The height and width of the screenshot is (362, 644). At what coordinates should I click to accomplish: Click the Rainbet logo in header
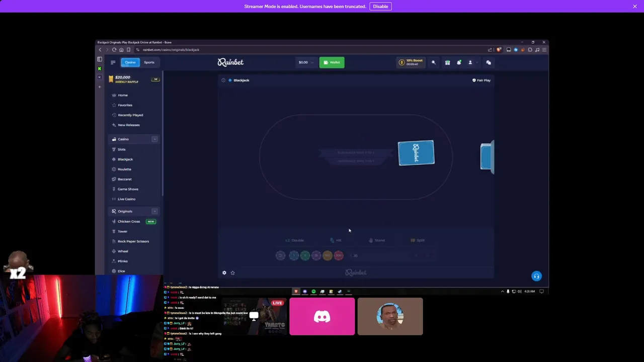pyautogui.click(x=230, y=62)
